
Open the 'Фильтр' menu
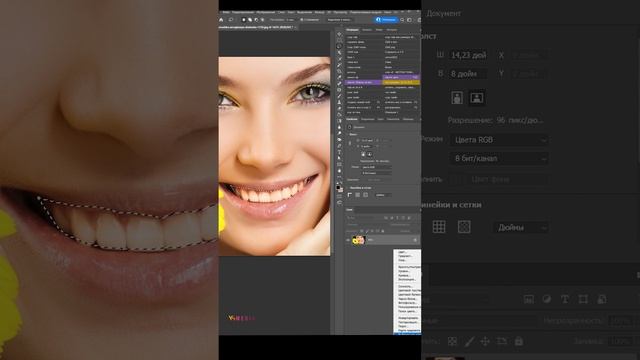point(320,13)
